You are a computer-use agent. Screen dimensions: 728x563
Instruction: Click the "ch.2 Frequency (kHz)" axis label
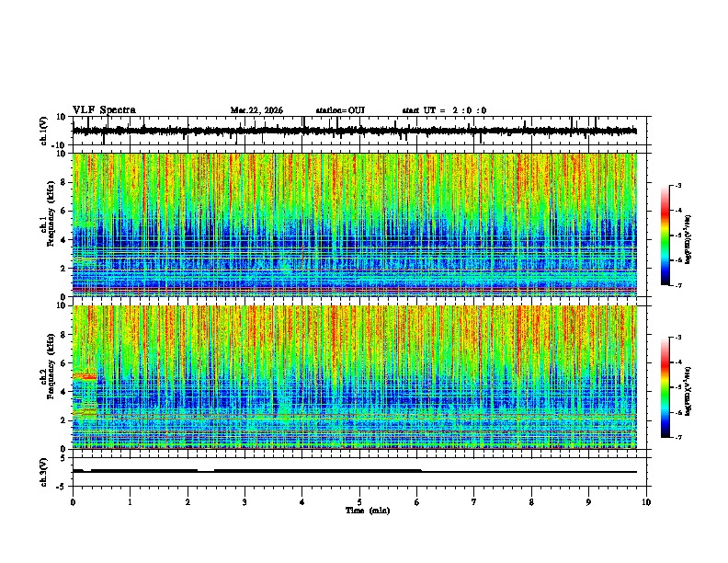point(48,366)
